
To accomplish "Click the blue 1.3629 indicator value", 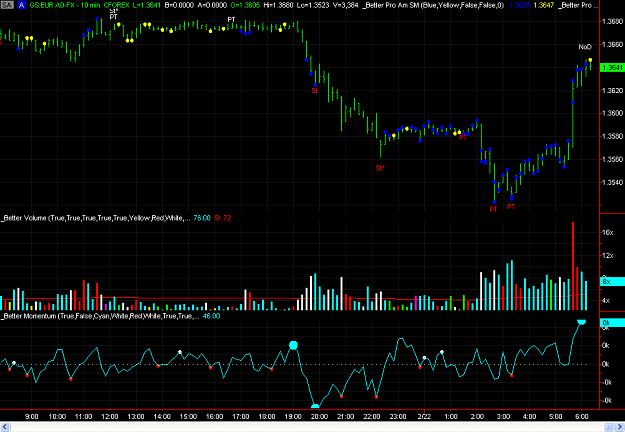I will click(520, 5).
